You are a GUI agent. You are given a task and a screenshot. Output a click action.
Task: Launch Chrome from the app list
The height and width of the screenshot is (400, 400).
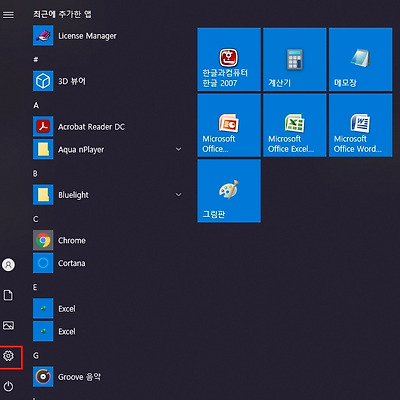pos(108,240)
